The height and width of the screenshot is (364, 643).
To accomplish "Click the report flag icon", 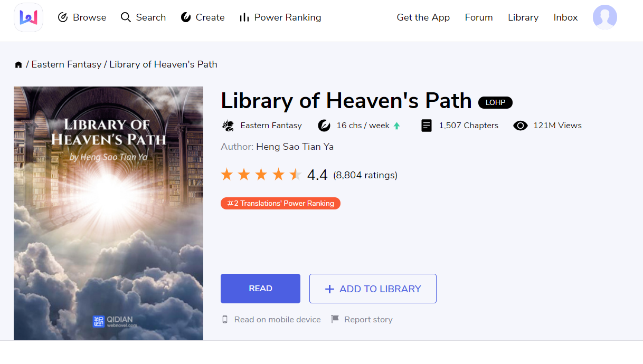I will pos(335,319).
